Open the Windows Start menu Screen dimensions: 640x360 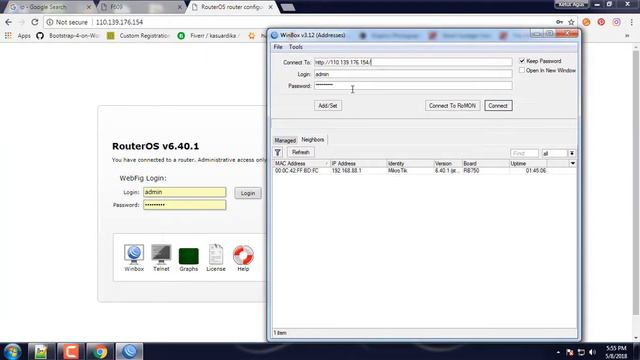click(12, 351)
